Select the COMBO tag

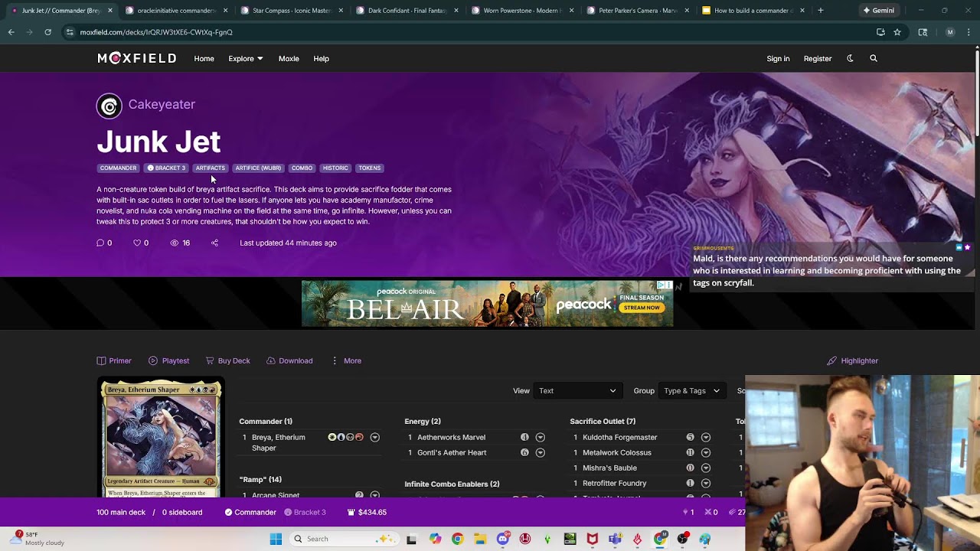pyautogui.click(x=302, y=168)
